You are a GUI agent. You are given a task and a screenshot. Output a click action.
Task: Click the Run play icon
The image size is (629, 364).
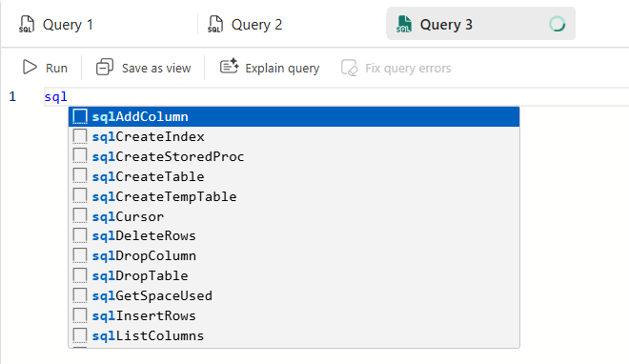click(x=30, y=67)
